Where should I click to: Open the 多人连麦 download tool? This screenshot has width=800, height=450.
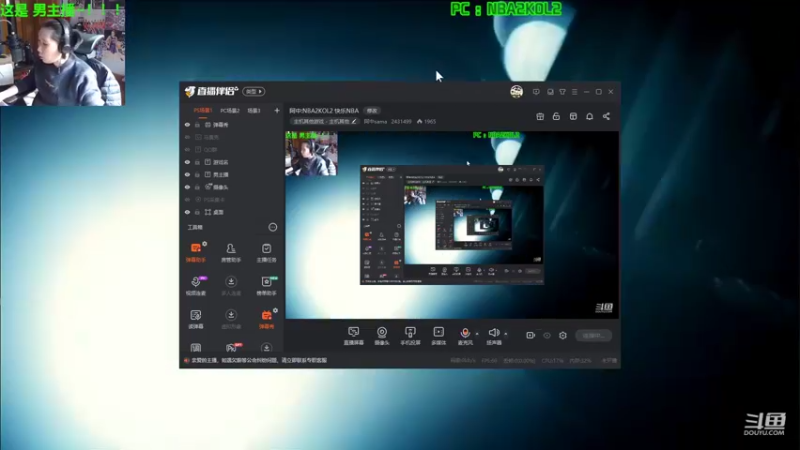pyautogui.click(x=231, y=286)
